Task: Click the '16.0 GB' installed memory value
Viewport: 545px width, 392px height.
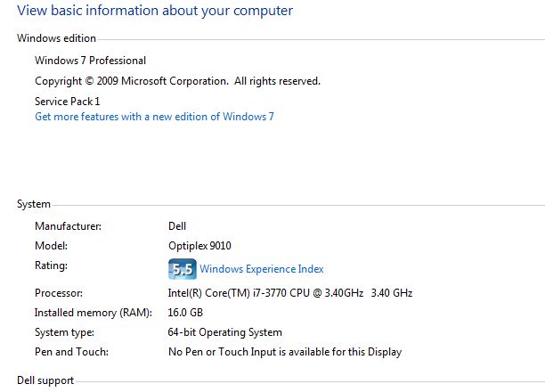Action: click(x=185, y=313)
